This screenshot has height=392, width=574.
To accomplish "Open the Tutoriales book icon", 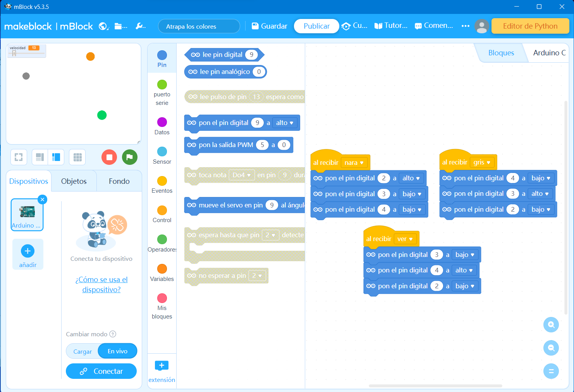I will point(378,26).
